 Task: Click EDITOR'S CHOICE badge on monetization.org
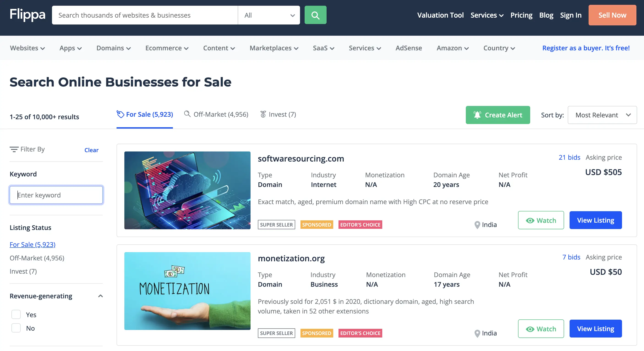coord(360,333)
